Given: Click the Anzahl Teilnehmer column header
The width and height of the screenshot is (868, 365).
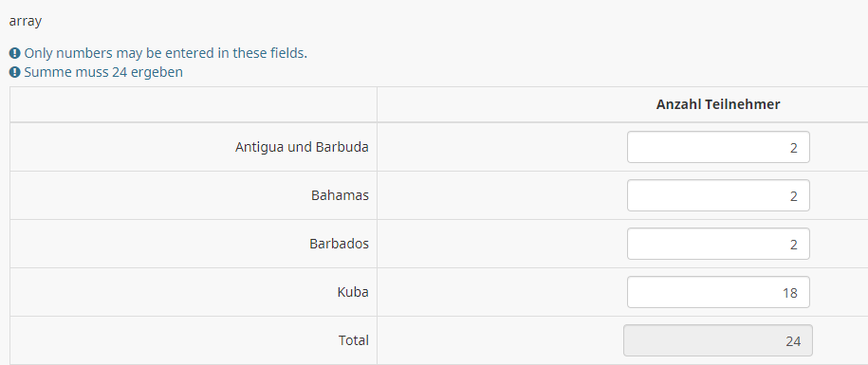Looking at the screenshot, I should pos(718,104).
